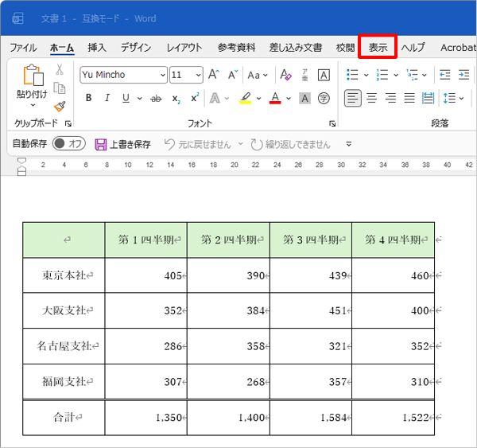The image size is (477, 448).
Task: Click the Copy icon
Action: pos(60,88)
